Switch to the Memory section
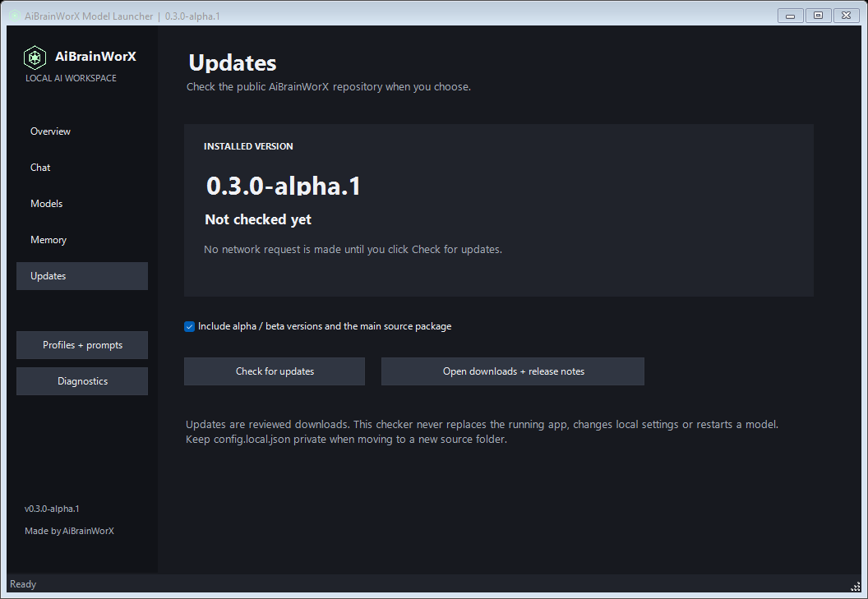Screen dimensions: 868x599 (x=82, y=240)
